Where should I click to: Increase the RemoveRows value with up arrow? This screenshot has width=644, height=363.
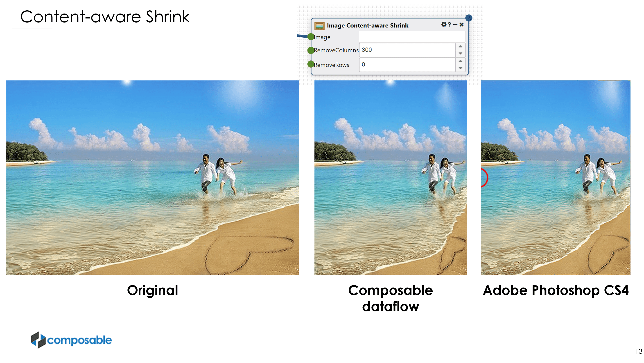tap(460, 61)
